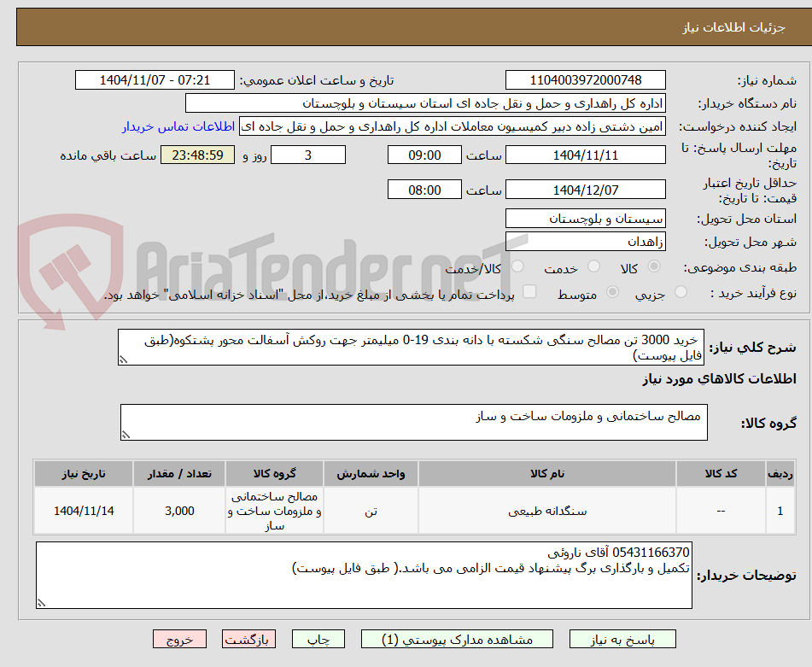Viewport: 812px width, 667px height.
Task: Click the price validity date 1404/12/07
Action: 585,190
